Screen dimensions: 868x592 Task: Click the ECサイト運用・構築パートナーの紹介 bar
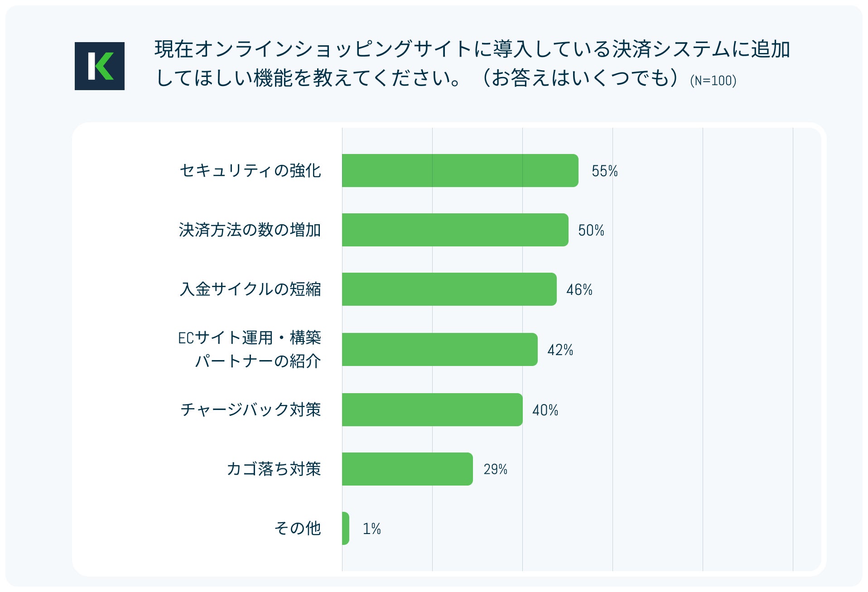point(439,349)
